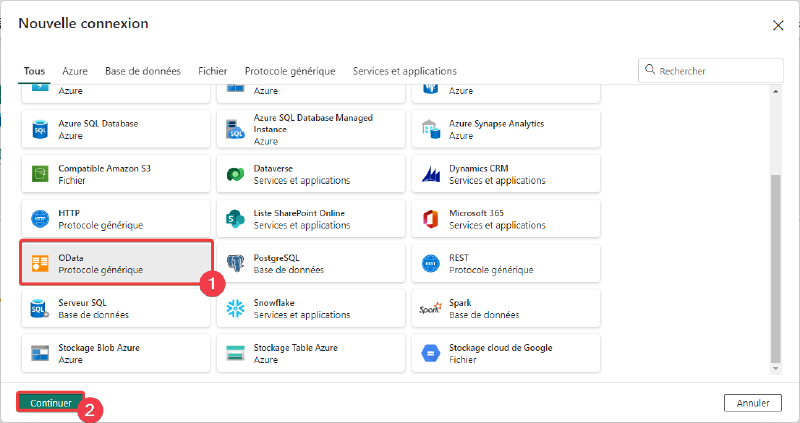Select the Azure SQL Database icon

click(40, 130)
